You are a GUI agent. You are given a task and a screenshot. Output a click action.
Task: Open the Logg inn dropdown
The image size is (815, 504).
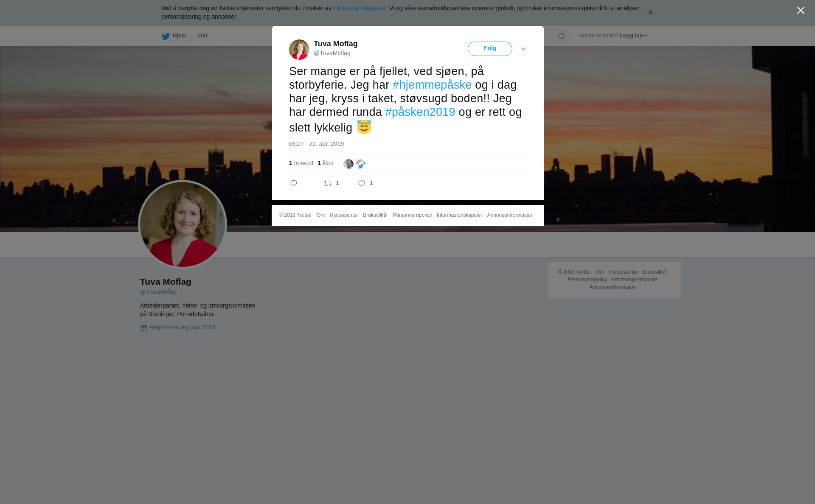coord(633,36)
